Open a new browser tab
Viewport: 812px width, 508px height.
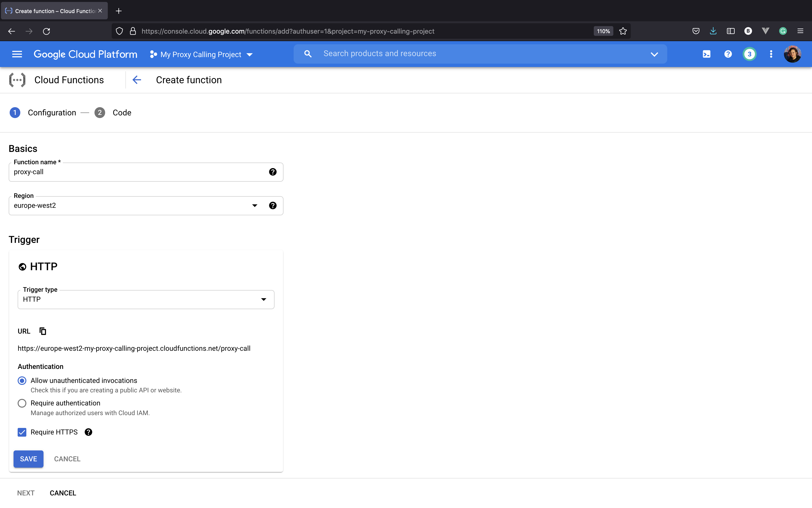(118, 11)
